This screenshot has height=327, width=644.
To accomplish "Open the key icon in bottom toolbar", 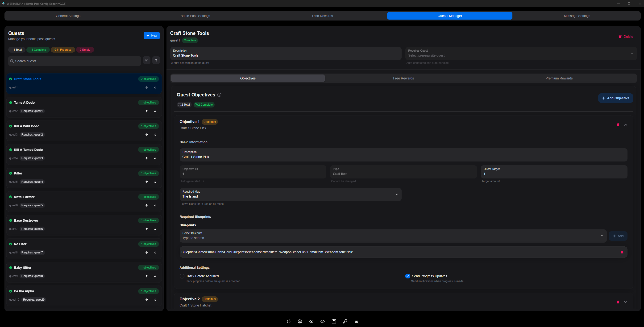I will click(345, 322).
